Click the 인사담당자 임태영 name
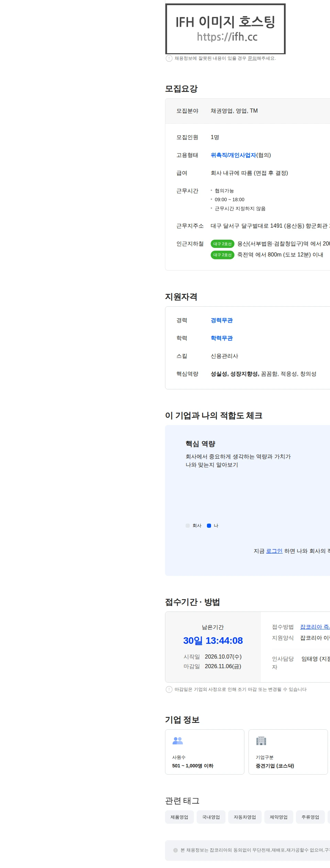This screenshot has width=330, height=868. pyautogui.click(x=316, y=659)
